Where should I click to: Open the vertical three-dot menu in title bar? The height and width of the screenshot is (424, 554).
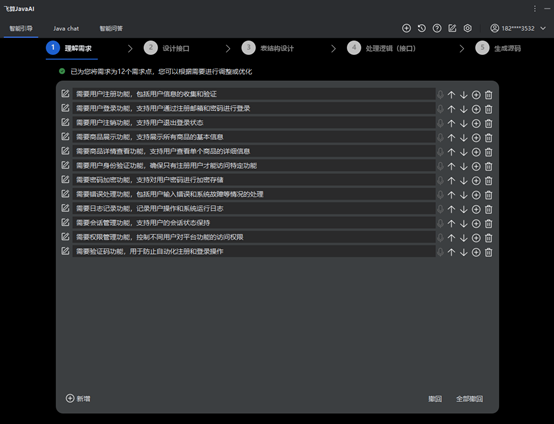pyautogui.click(x=535, y=8)
